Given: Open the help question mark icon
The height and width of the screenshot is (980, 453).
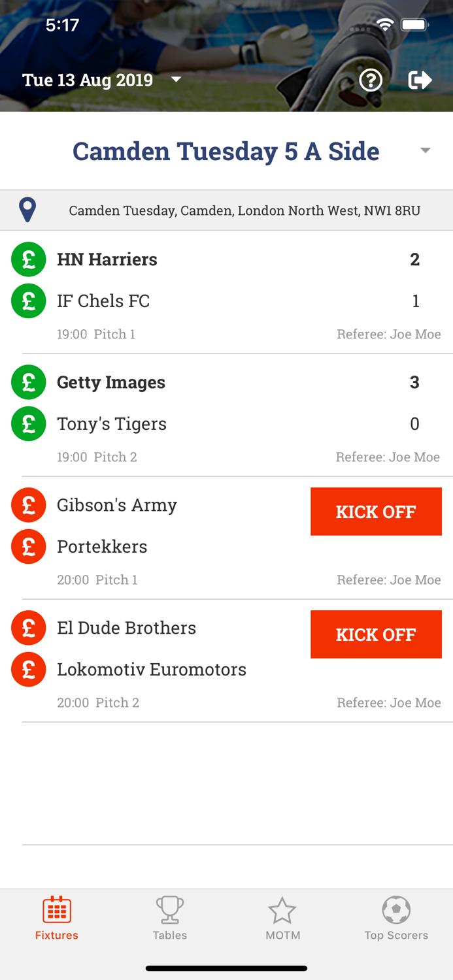Looking at the screenshot, I should click(x=371, y=80).
